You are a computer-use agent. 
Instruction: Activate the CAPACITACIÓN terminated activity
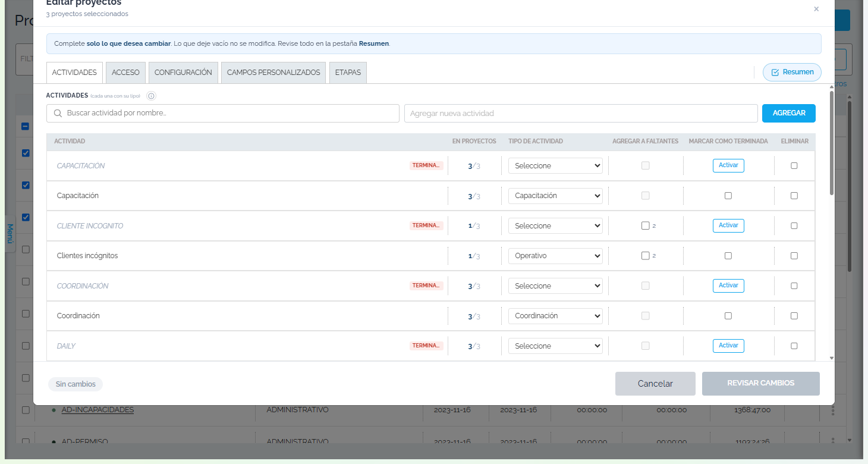click(x=728, y=165)
